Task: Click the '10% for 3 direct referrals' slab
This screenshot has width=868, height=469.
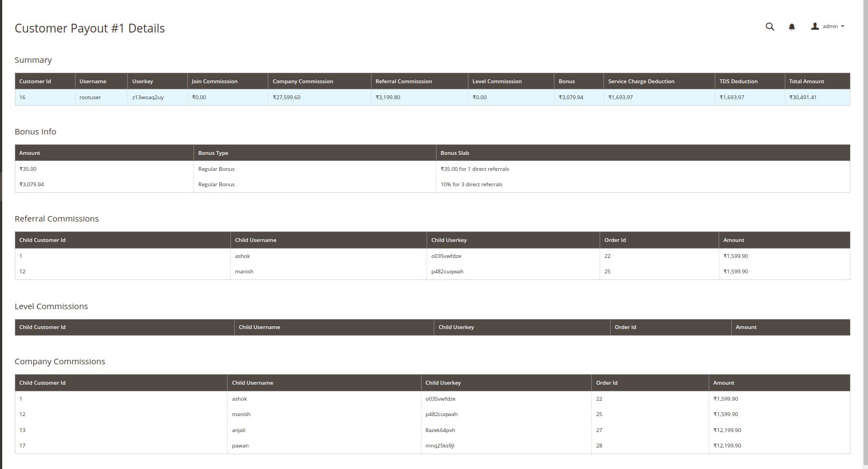Action: click(x=471, y=185)
